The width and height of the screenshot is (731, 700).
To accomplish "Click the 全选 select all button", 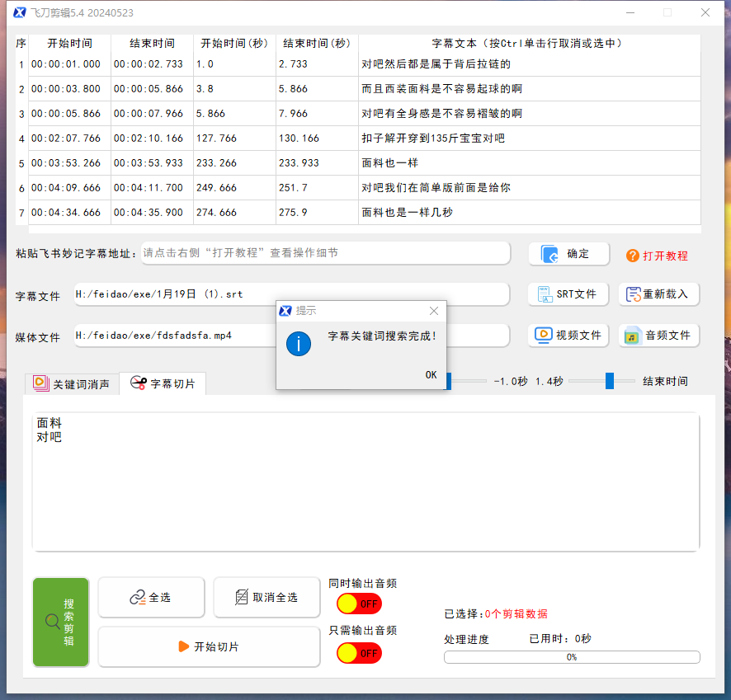I will pos(151,597).
